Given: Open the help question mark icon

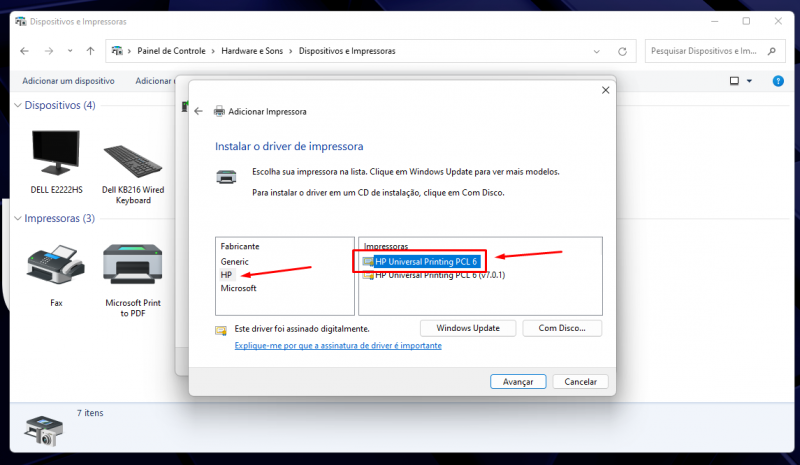Looking at the screenshot, I should 778,81.
